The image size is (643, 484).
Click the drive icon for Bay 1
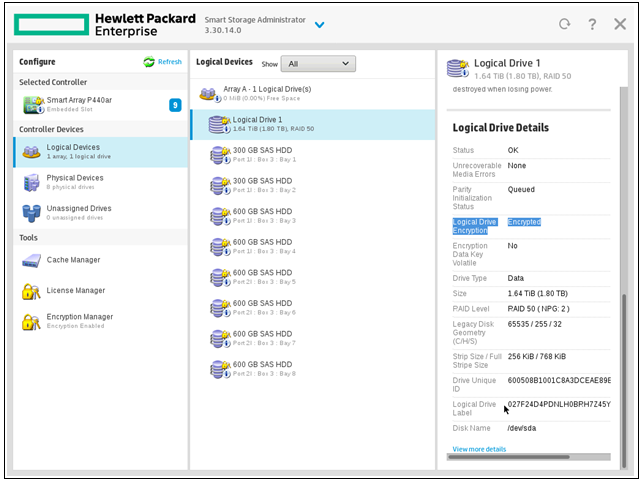coord(220,155)
